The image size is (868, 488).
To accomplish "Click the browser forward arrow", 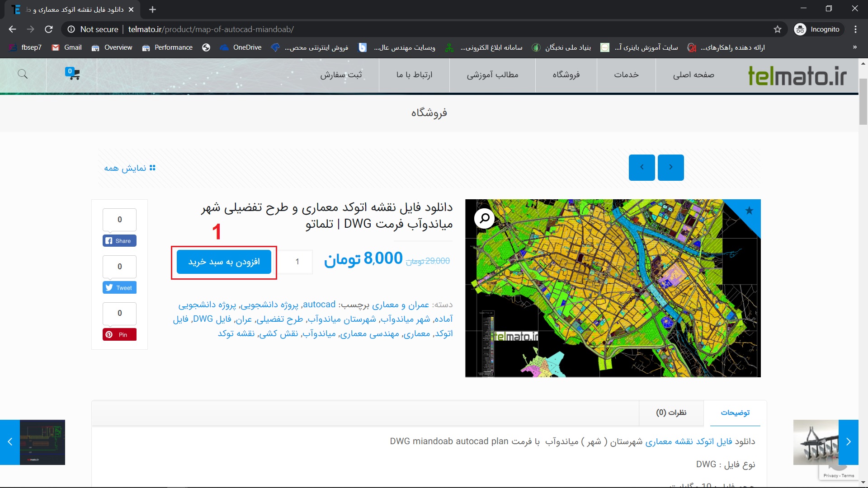I will 30,29.
